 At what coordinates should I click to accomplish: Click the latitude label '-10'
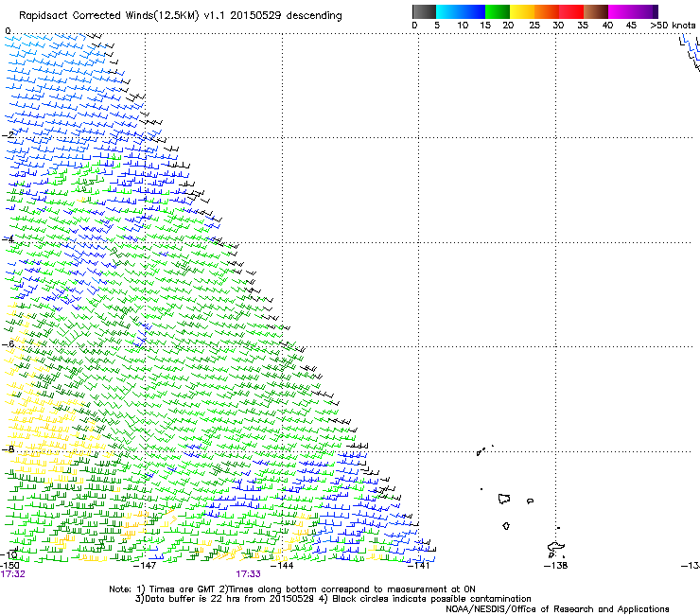(x=9, y=555)
